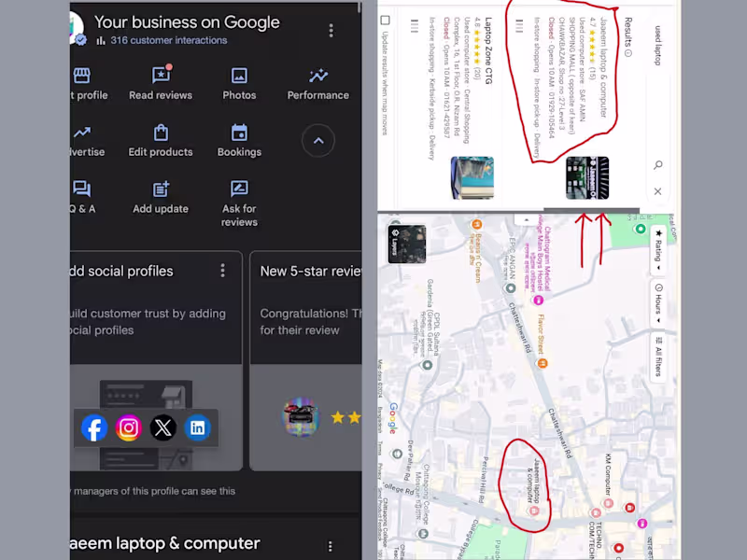Click the Read reviews icon with notification dot
This screenshot has height=560, width=747.
coord(161,74)
